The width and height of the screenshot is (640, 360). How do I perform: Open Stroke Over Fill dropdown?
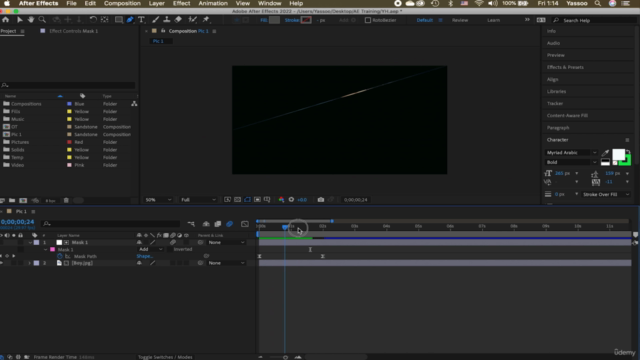click(x=606, y=194)
